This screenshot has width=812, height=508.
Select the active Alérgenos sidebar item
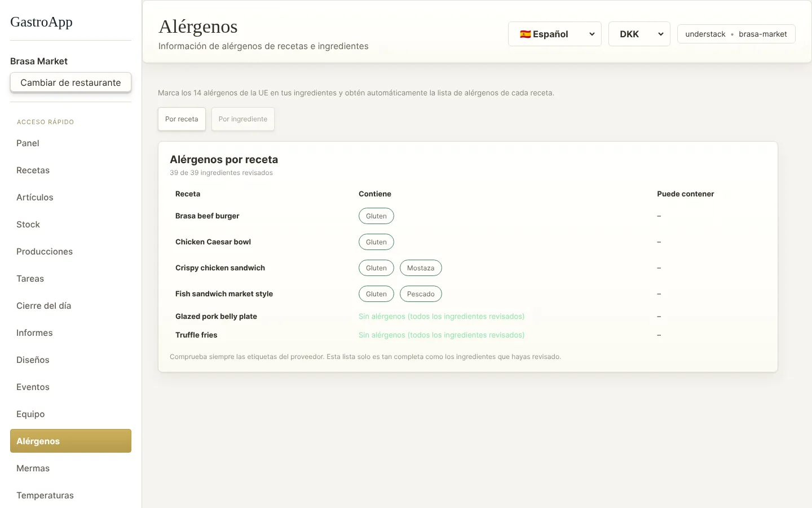click(x=70, y=441)
